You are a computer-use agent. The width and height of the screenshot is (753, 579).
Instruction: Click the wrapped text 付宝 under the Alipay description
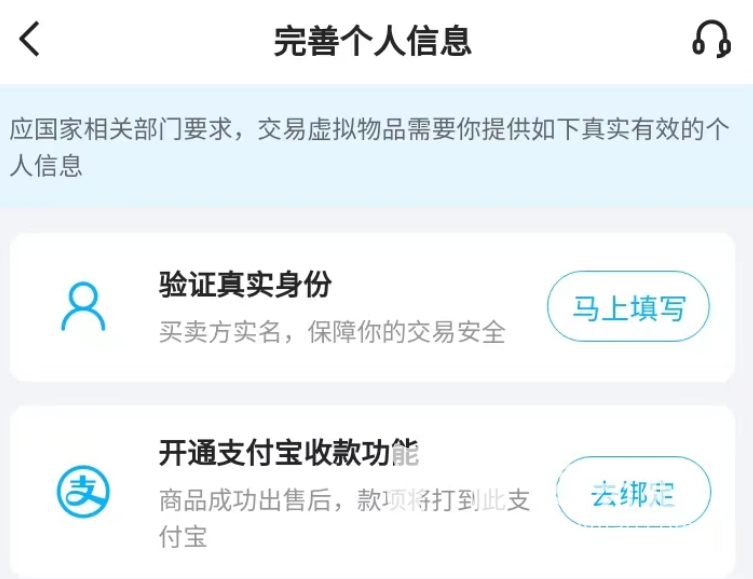click(x=183, y=537)
